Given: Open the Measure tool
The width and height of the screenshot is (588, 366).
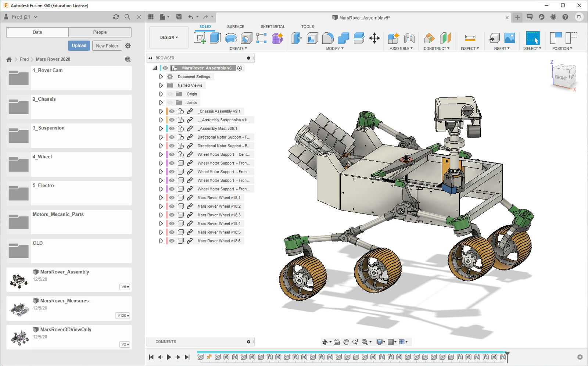Looking at the screenshot, I should 470,38.
